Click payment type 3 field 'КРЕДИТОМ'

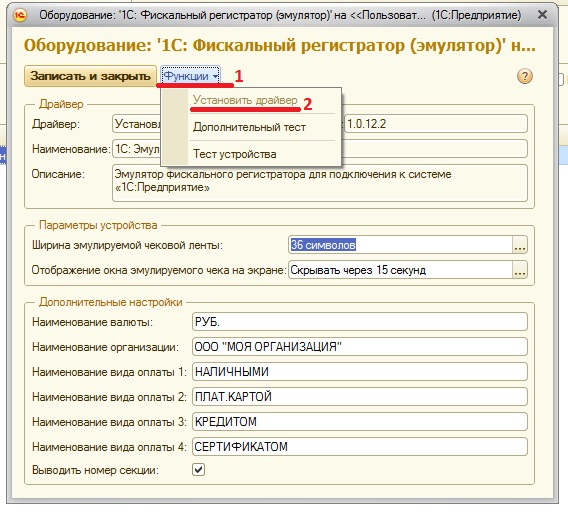[x=360, y=422]
